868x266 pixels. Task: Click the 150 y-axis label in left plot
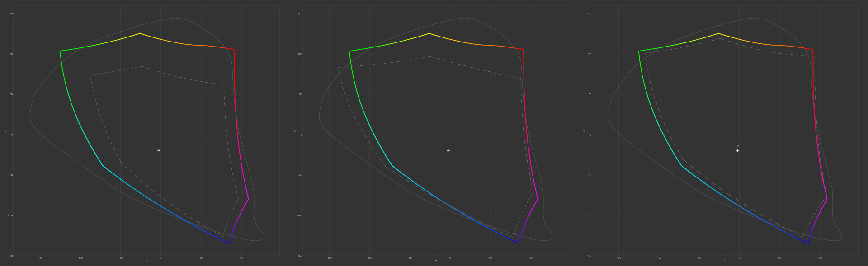click(10, 14)
